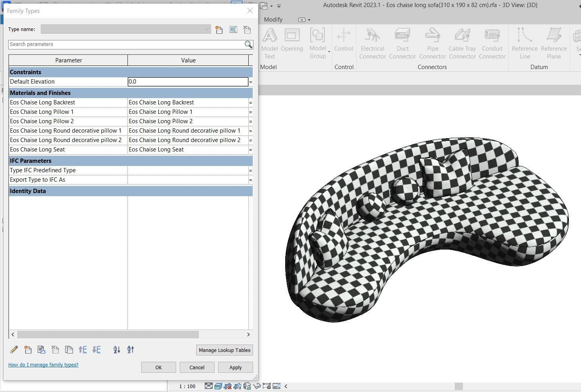This screenshot has width=581, height=392.
Task: Click the Electrical Connector tool
Action: click(x=372, y=43)
